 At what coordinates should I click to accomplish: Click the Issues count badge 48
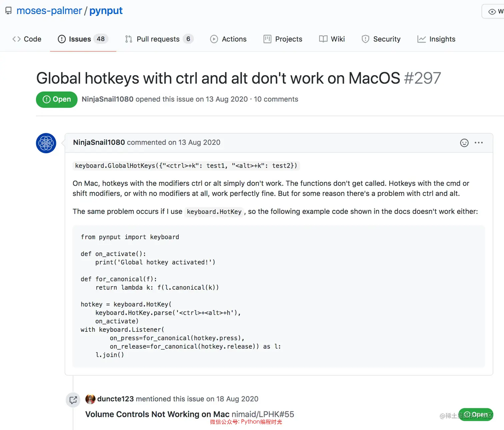tap(101, 39)
